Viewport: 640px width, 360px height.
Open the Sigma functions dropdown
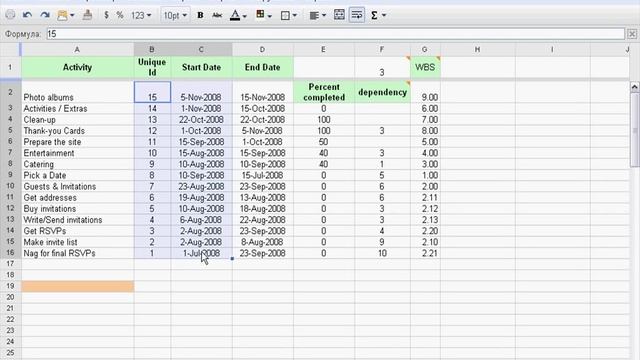pyautogui.click(x=378, y=15)
